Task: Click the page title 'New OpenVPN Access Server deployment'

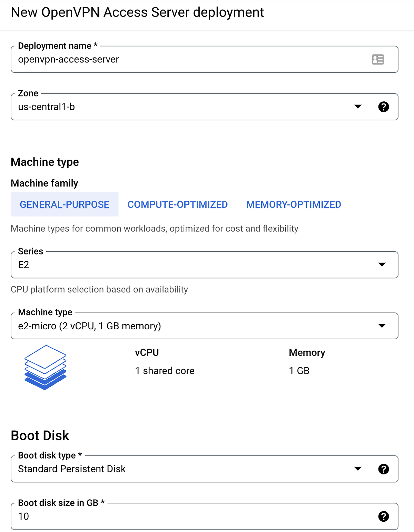Action: [x=137, y=12]
